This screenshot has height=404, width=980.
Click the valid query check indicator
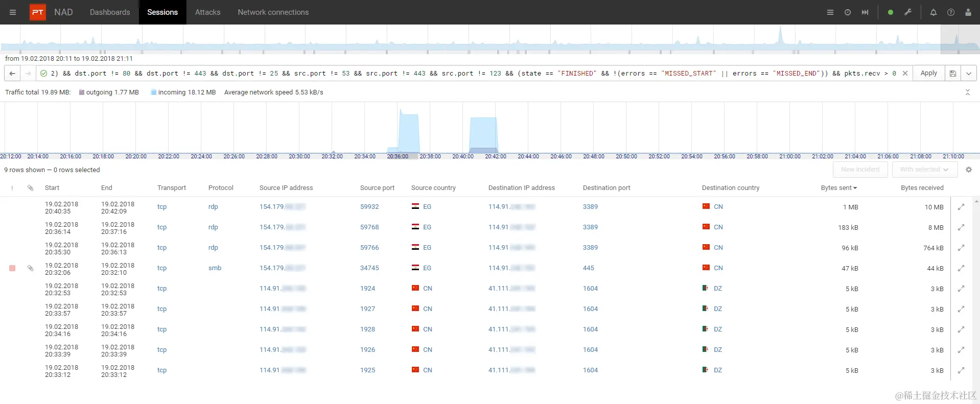point(44,74)
